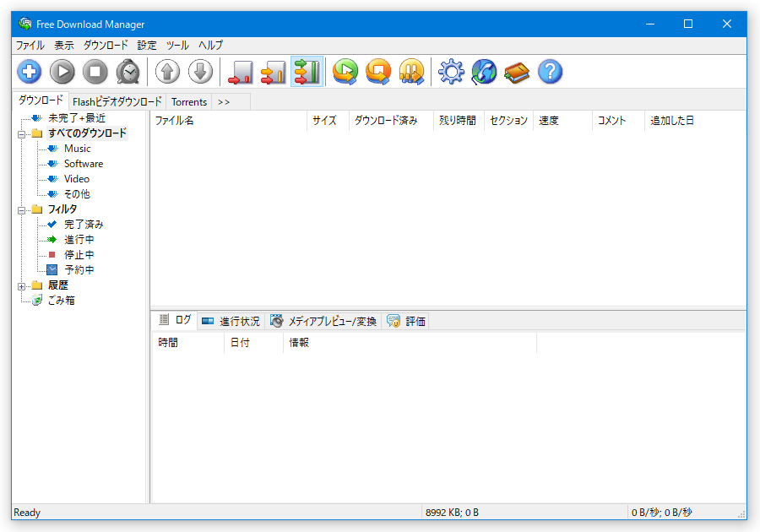This screenshot has height=532, width=760.
Task: Open the ファイル menu
Action: pyautogui.click(x=30, y=45)
